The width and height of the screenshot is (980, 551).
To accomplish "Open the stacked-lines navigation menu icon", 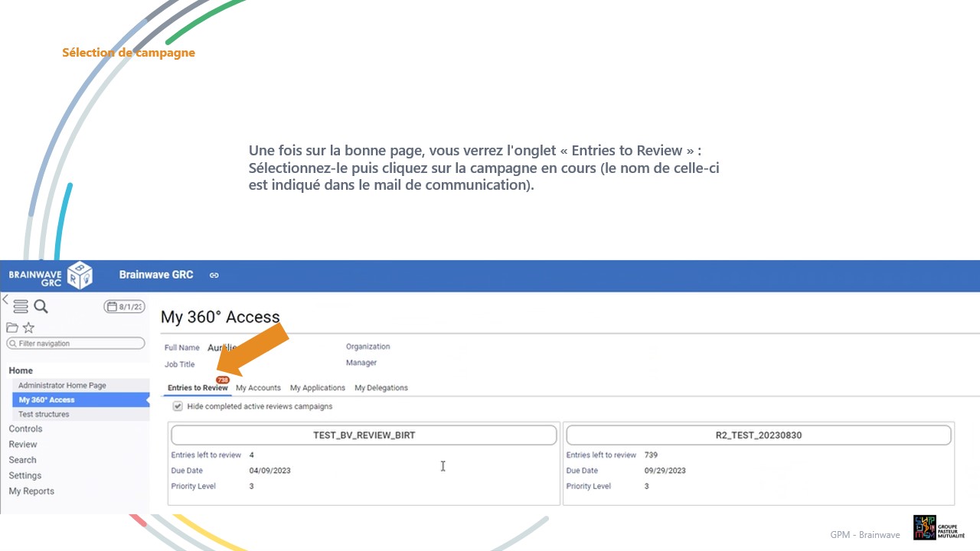I will (x=21, y=307).
